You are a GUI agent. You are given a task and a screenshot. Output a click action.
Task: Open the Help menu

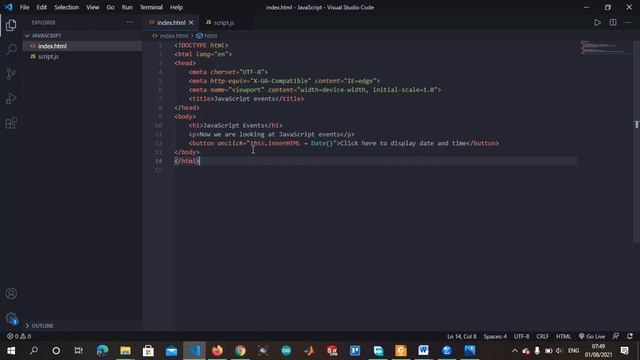click(x=176, y=7)
